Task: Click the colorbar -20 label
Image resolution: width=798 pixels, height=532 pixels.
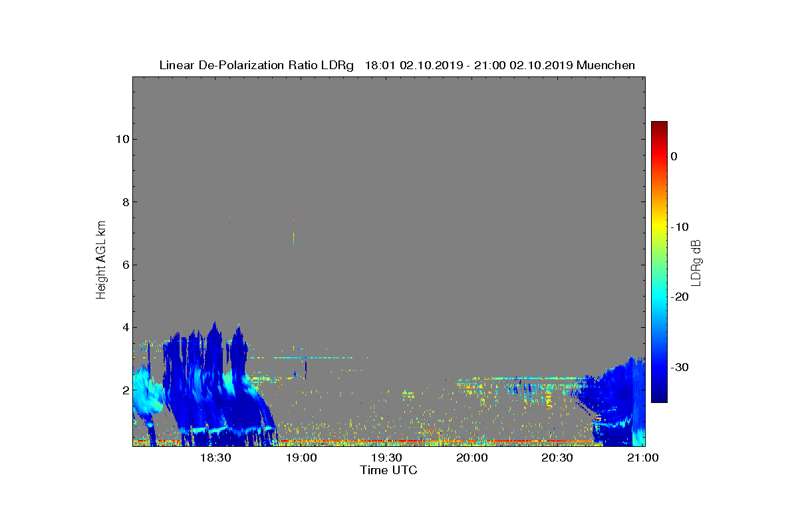Action: click(x=680, y=297)
